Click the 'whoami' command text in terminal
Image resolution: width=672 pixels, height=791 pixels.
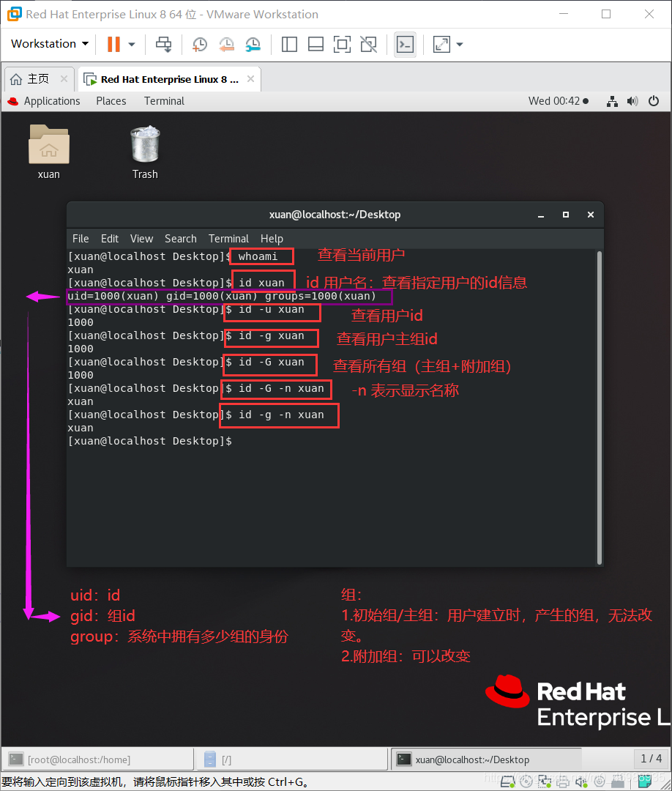point(258,256)
